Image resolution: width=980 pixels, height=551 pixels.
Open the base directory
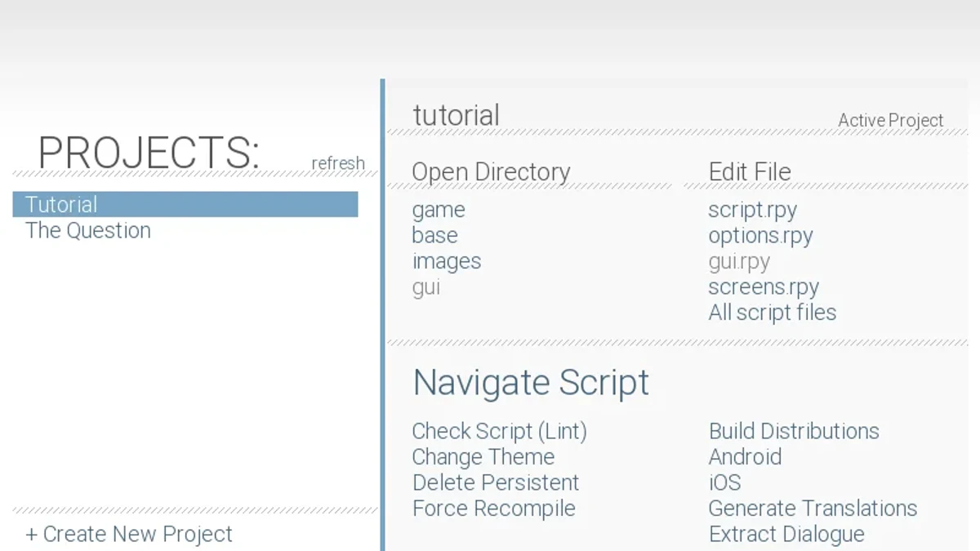click(434, 235)
